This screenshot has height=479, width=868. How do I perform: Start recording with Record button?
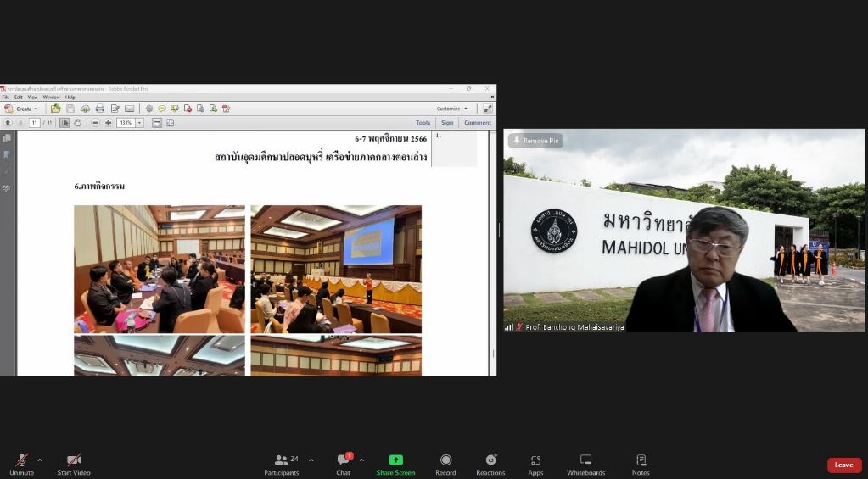(445, 465)
